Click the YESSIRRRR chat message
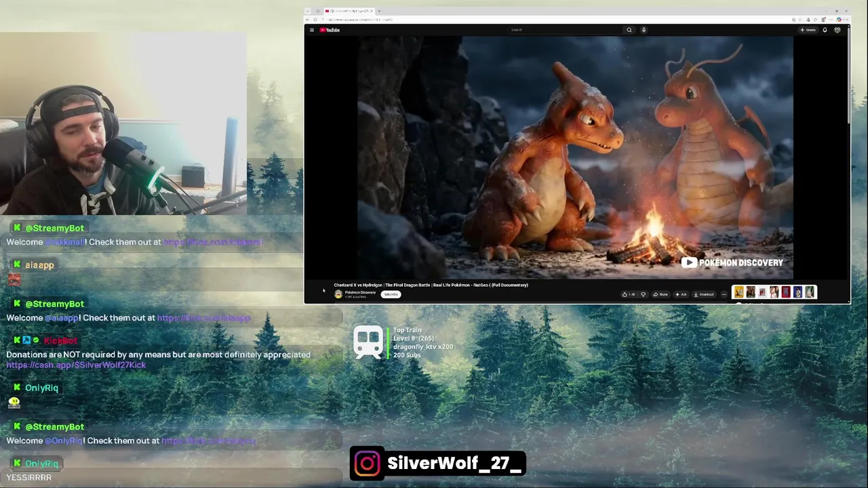Image resolution: width=868 pixels, height=488 pixels. (29, 477)
